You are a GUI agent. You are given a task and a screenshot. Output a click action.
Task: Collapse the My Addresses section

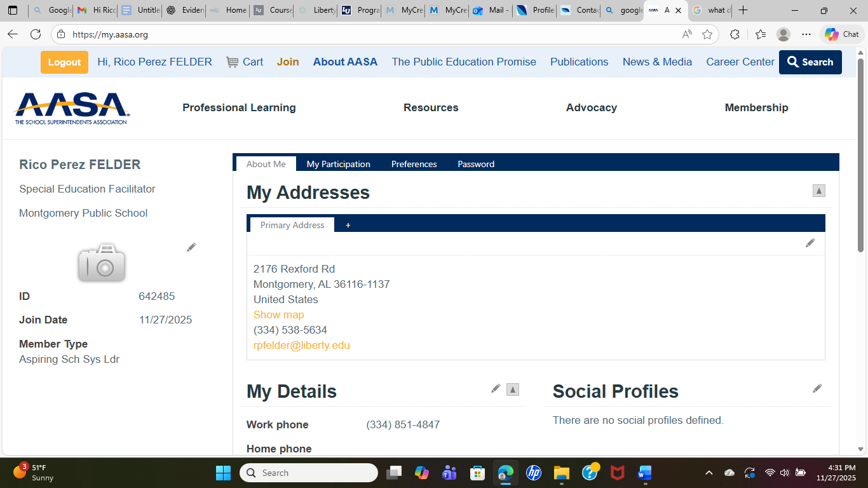pos(819,191)
